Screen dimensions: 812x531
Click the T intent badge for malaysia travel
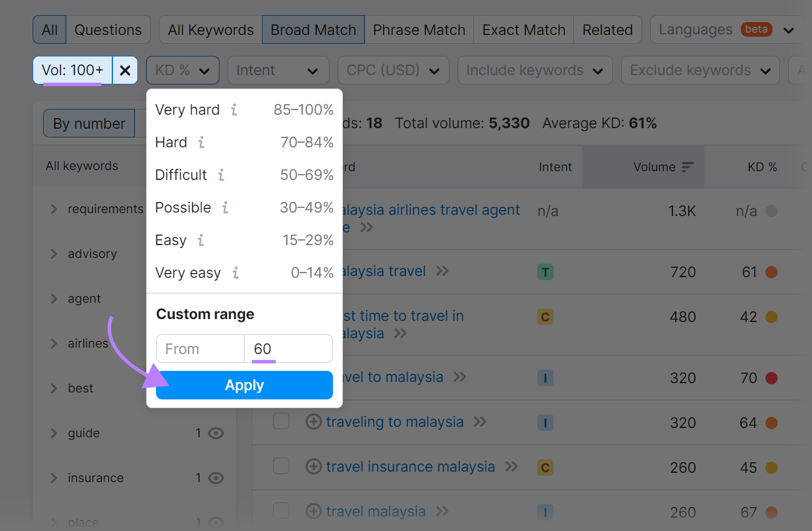545,271
